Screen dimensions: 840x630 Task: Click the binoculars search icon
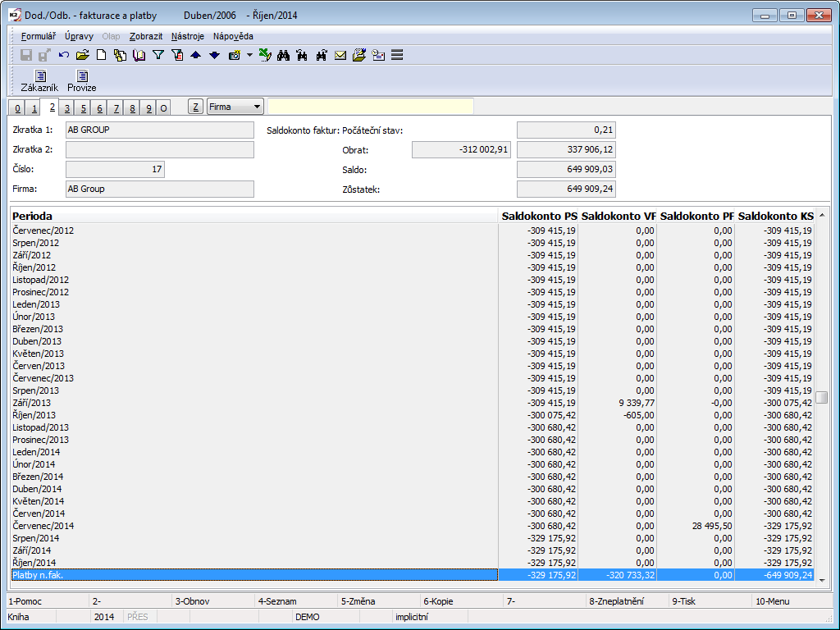284,55
